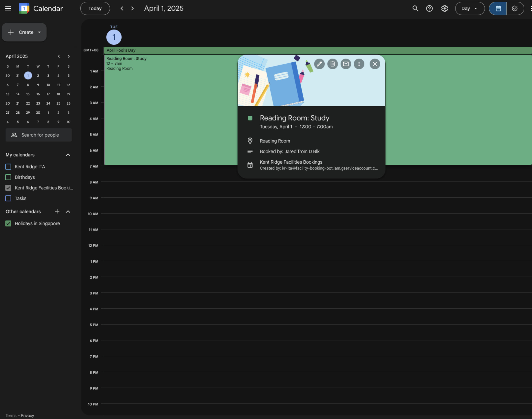532x419 pixels.
Task: Click the email event details envelope icon
Action: (346, 64)
